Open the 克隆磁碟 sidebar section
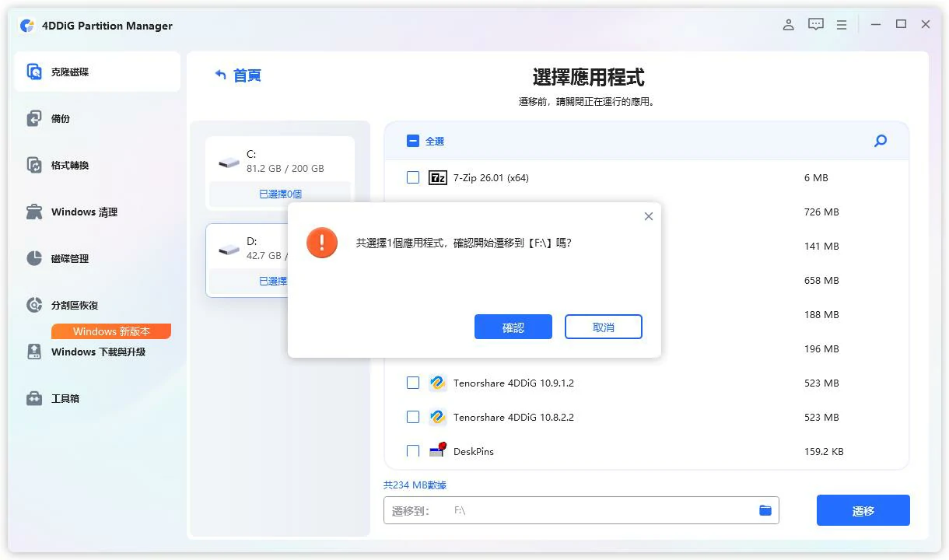The image size is (949, 560). pos(97,72)
